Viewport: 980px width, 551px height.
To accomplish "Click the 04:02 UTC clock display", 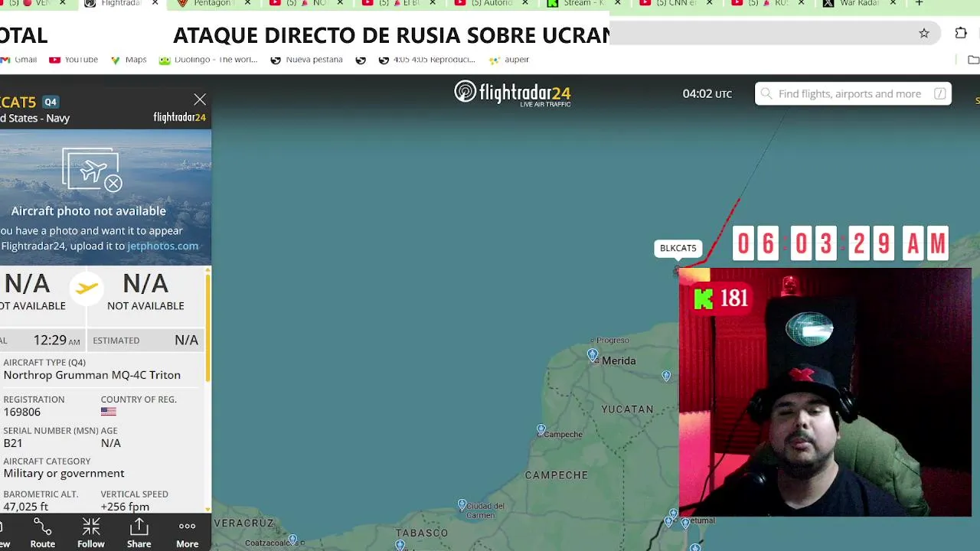I will point(707,93).
